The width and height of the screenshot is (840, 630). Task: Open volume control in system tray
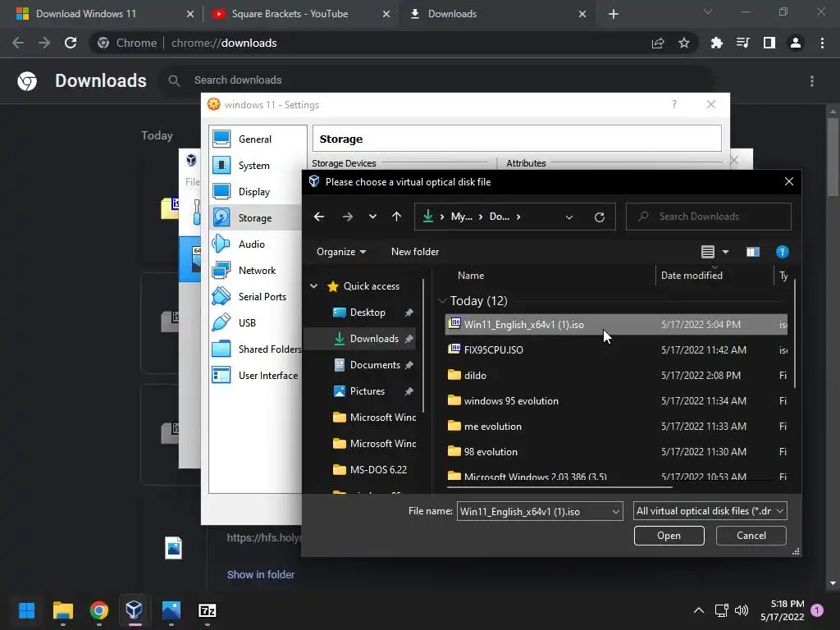pos(742,610)
